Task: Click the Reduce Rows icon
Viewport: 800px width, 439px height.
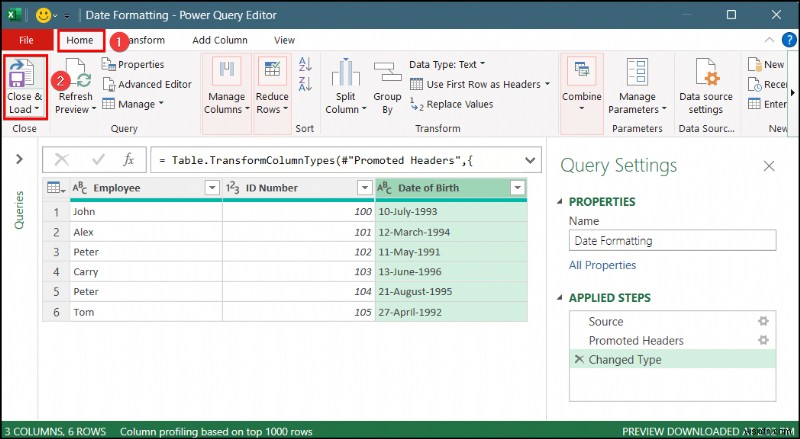Action: pyautogui.click(x=272, y=71)
